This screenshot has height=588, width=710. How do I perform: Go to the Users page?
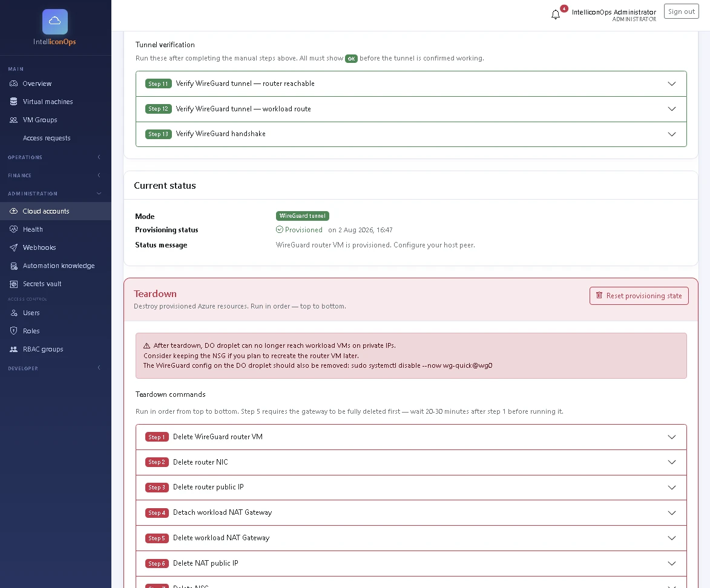pos(55,313)
